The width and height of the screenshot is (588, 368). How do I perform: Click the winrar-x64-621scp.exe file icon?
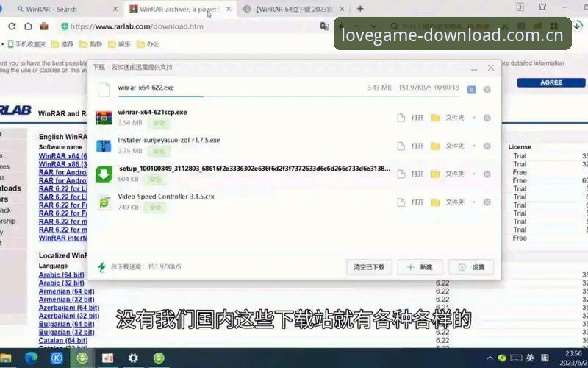click(x=104, y=118)
